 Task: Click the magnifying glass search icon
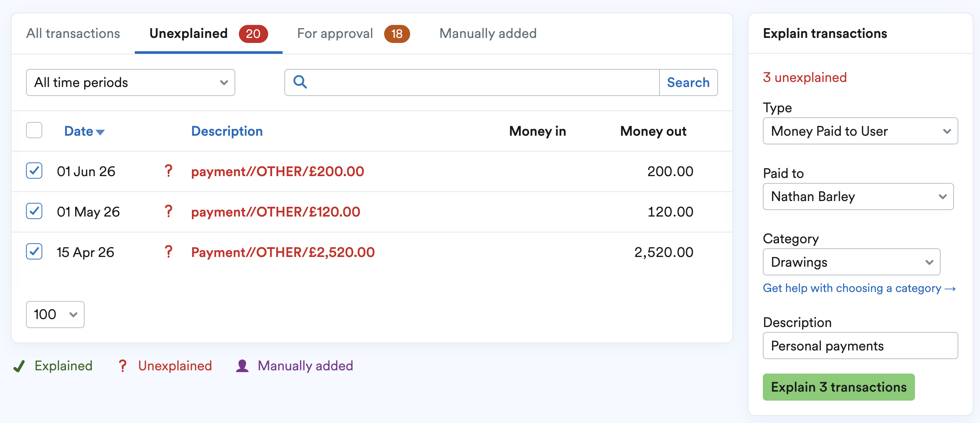(300, 82)
